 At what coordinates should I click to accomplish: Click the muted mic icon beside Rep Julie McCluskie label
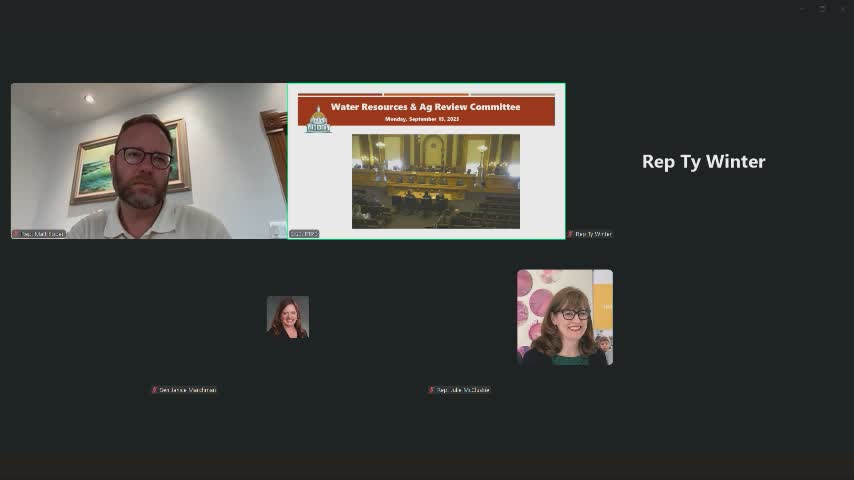click(x=431, y=390)
